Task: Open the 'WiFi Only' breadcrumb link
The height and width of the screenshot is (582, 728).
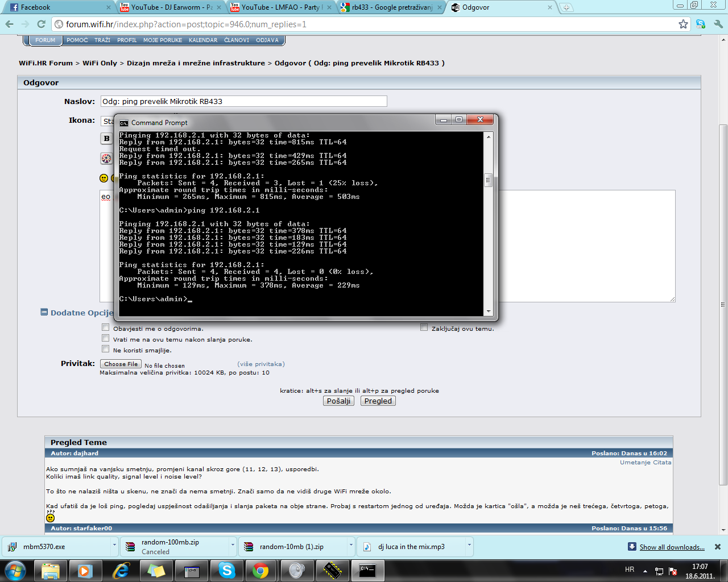Action: click(x=100, y=63)
